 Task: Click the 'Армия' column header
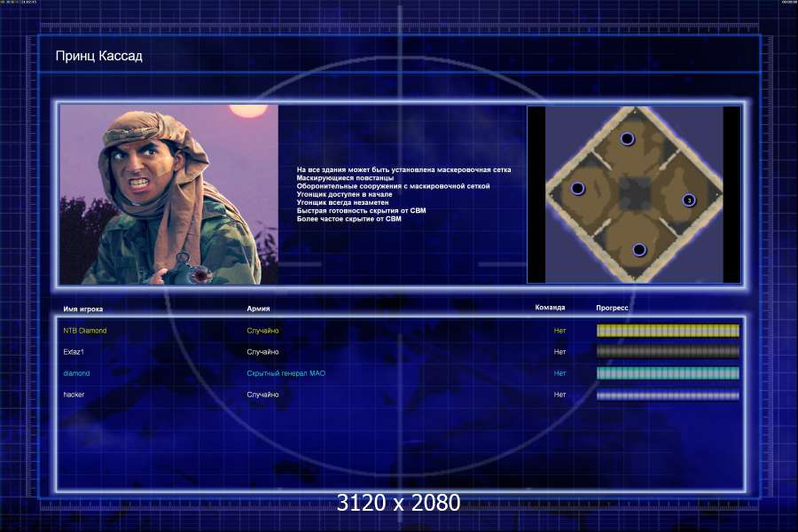(x=258, y=309)
